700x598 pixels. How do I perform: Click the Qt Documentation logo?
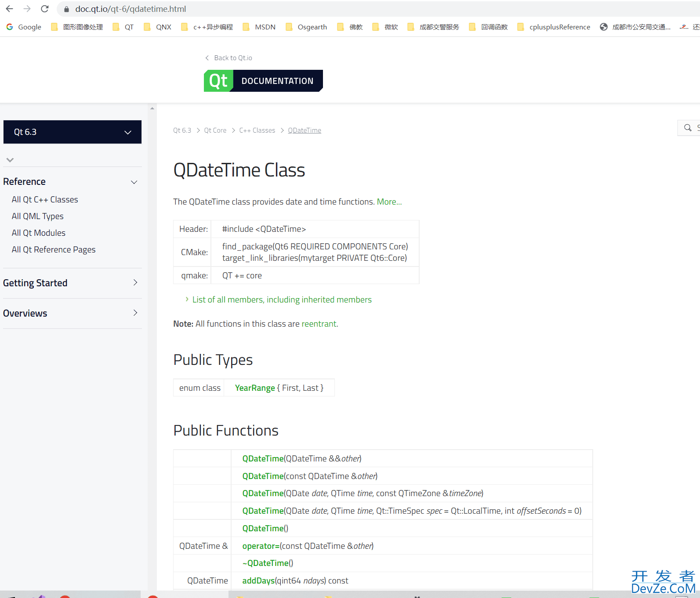point(263,81)
